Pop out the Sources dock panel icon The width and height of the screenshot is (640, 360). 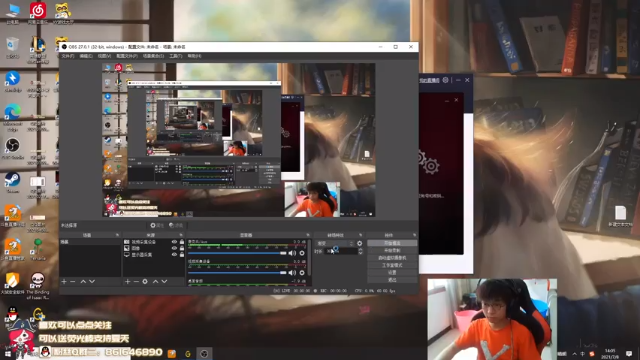coord(181,235)
